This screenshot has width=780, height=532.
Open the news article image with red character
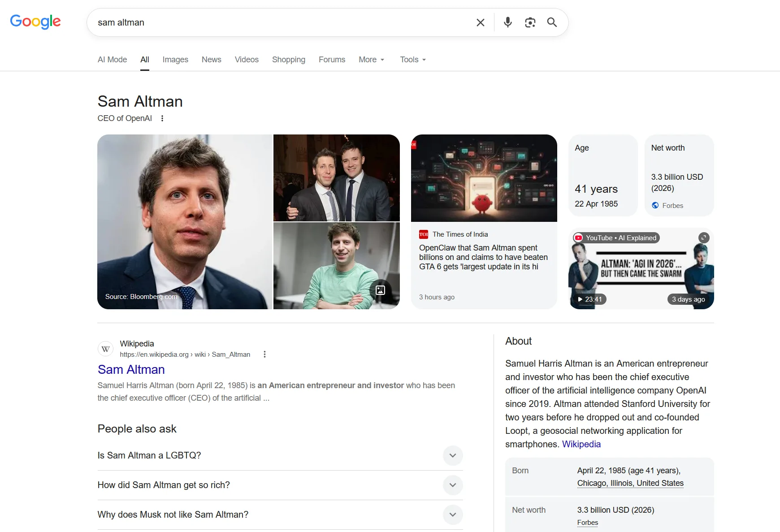[484, 178]
